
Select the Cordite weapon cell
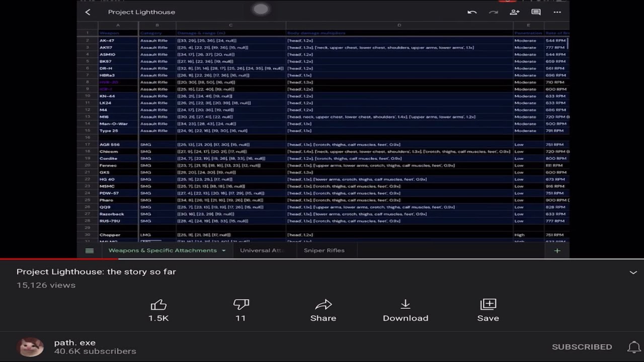118,158
